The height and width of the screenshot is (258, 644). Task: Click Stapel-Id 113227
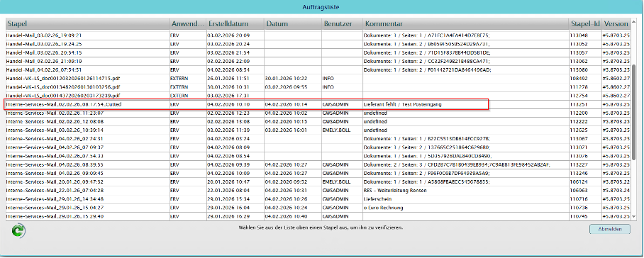tap(578, 164)
